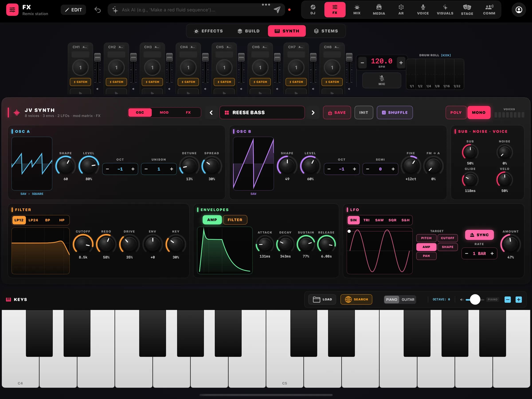Decrease OSC A unison with minus
The width and height of the screenshot is (532, 399).
(x=146, y=169)
